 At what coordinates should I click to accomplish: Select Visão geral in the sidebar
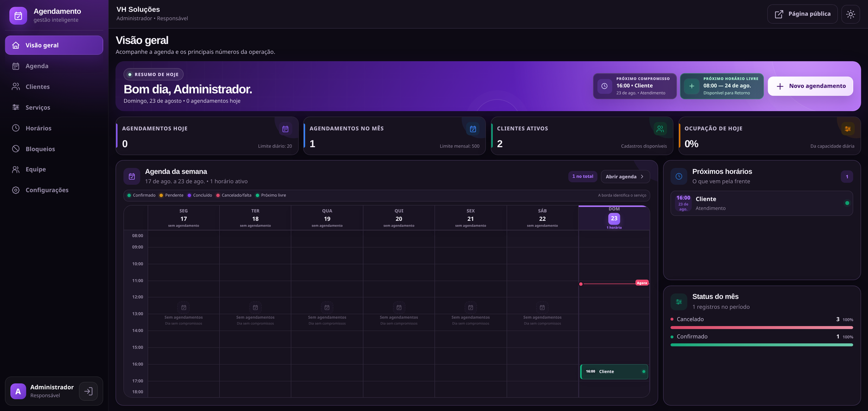(54, 45)
